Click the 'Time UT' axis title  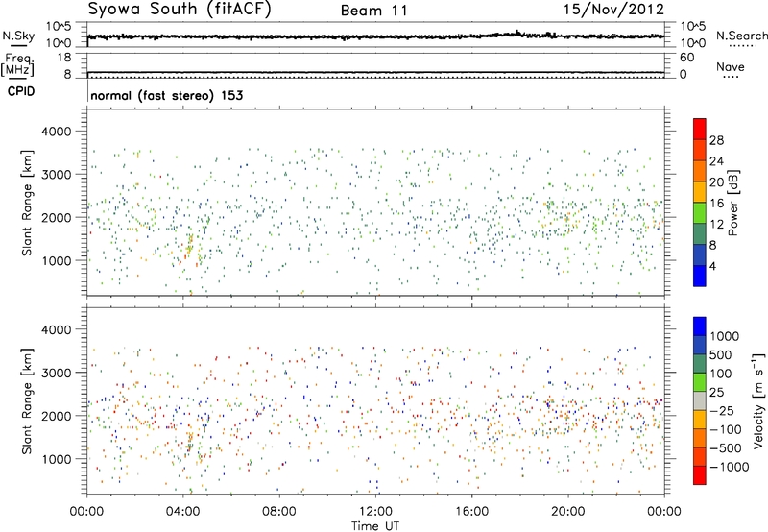[x=375, y=526]
